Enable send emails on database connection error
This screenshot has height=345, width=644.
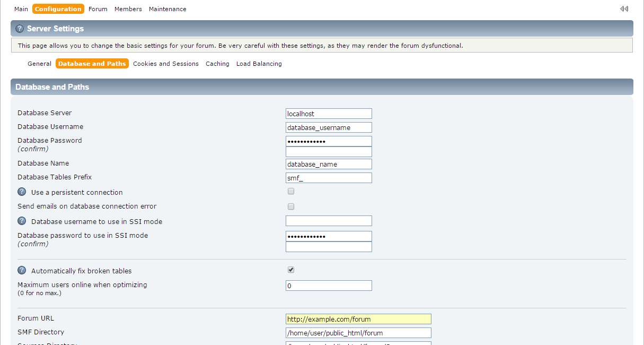290,206
